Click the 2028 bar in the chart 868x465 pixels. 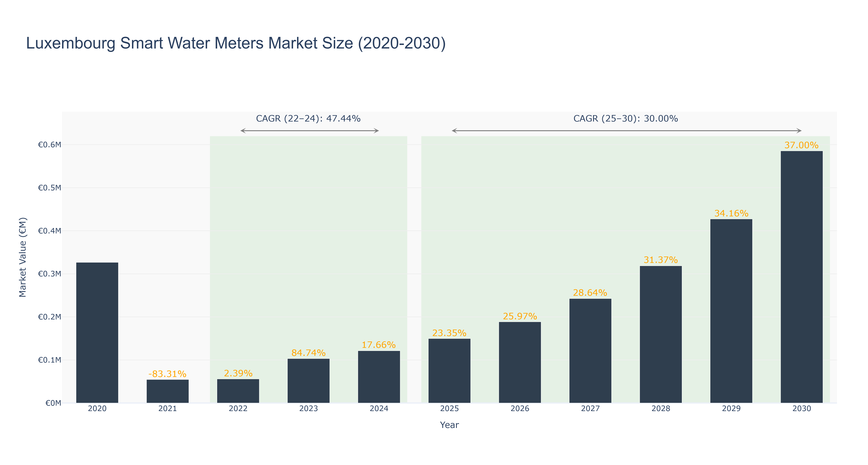(x=660, y=334)
